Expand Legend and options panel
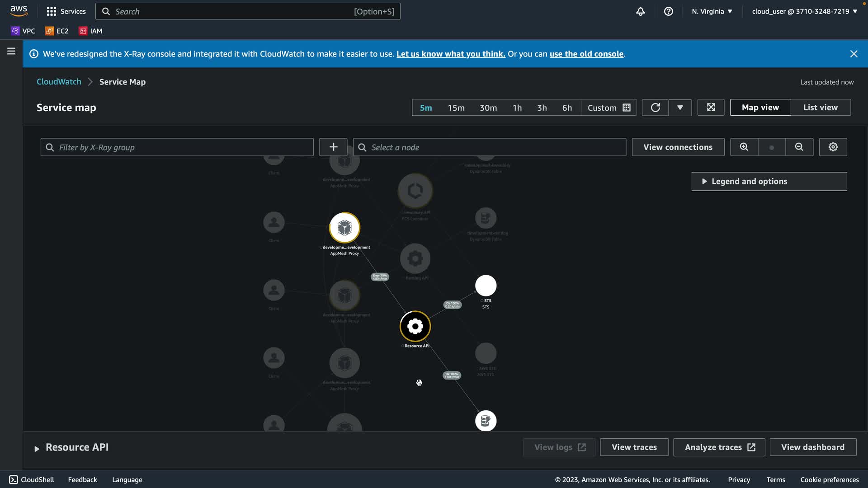The width and height of the screenshot is (868, 488). tap(769, 182)
